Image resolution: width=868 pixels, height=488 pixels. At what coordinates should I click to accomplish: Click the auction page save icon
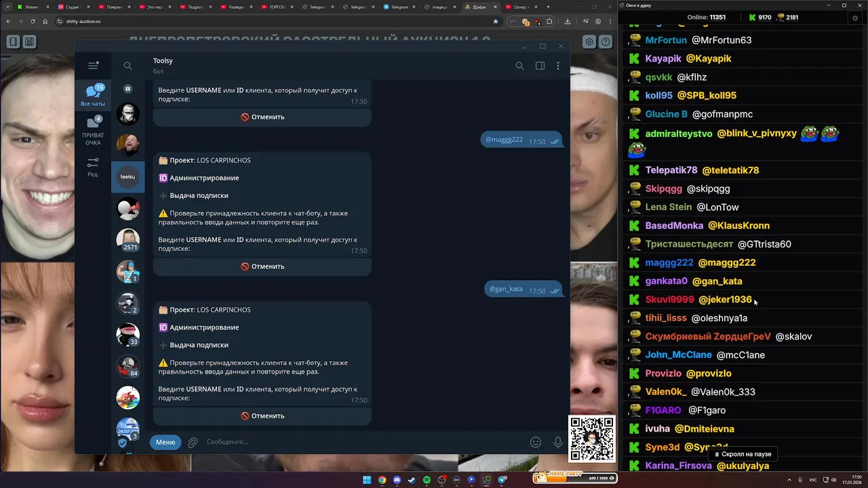pos(29,42)
